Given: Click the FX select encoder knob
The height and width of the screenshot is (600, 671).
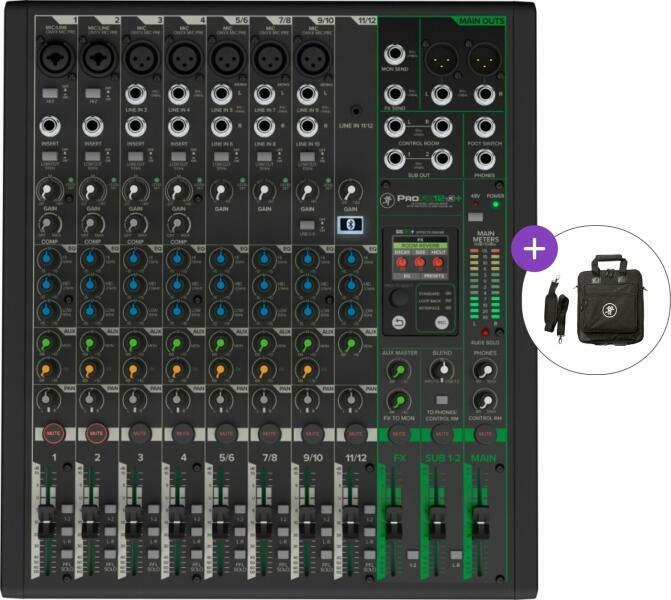Looking at the screenshot, I should coord(399,297).
